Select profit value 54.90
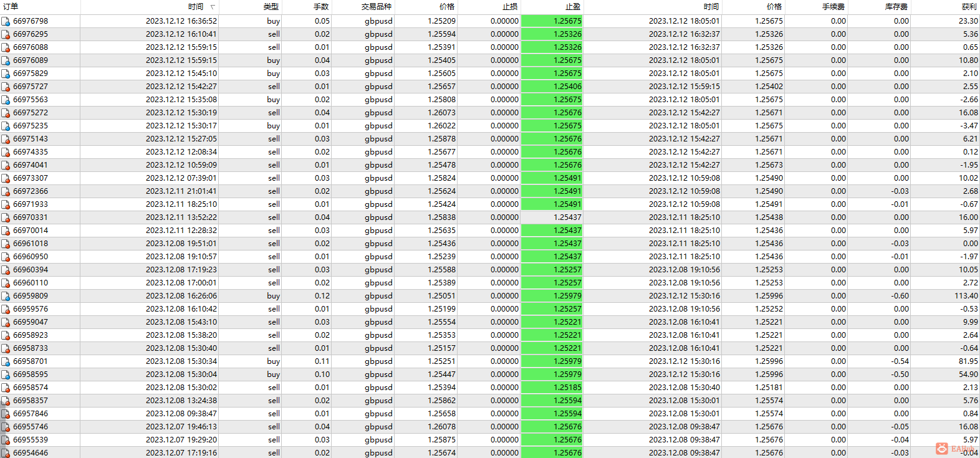This screenshot has height=458, width=980. point(968,375)
